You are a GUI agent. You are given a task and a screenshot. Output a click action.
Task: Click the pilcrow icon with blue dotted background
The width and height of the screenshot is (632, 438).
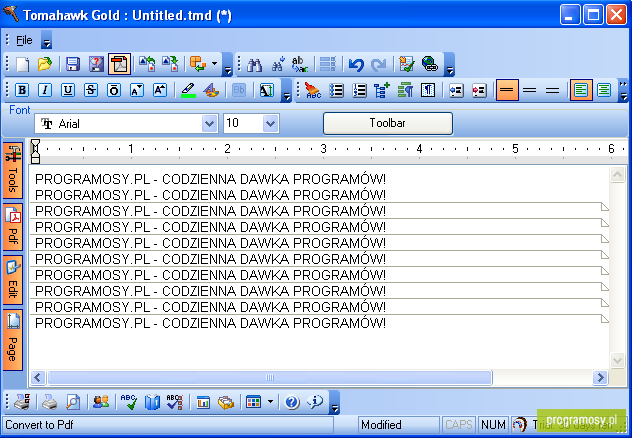point(428,90)
